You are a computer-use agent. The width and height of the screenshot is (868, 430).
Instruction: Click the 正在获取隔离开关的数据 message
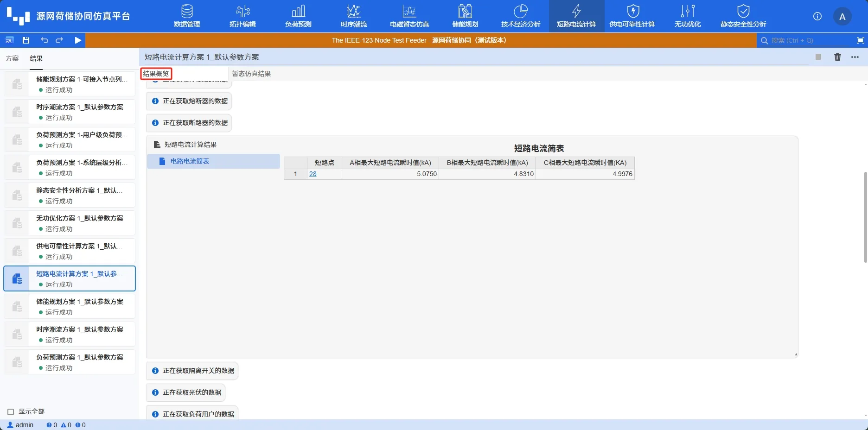click(x=192, y=371)
